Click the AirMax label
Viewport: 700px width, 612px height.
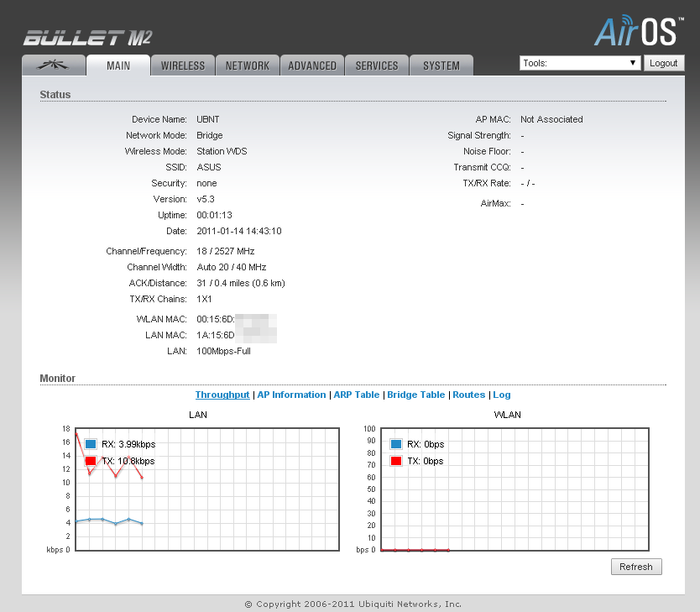495,203
